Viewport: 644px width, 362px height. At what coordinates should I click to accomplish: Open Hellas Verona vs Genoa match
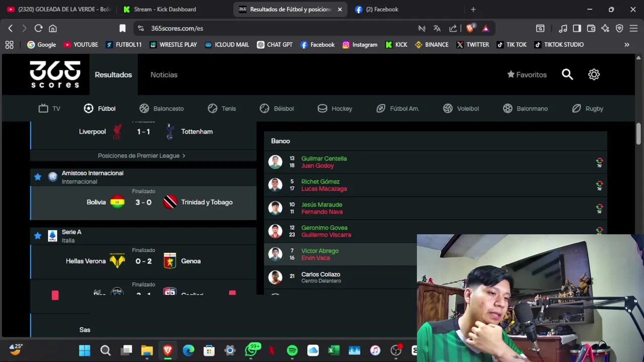pos(143,261)
